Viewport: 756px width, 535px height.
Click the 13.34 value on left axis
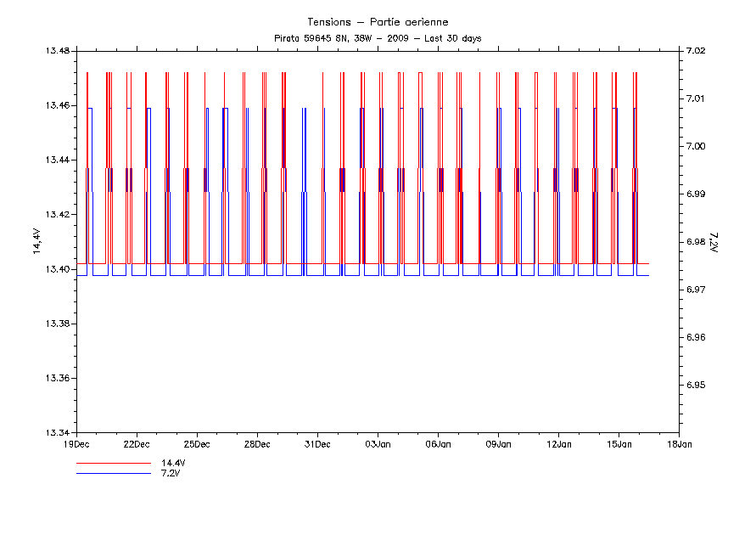click(x=59, y=433)
